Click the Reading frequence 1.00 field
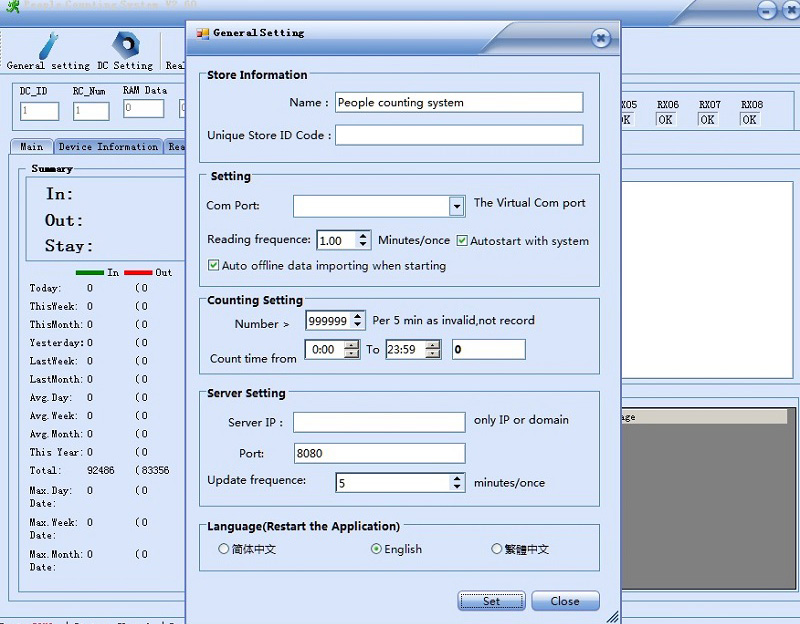Screen dimensions: 800x624 [x=337, y=240]
